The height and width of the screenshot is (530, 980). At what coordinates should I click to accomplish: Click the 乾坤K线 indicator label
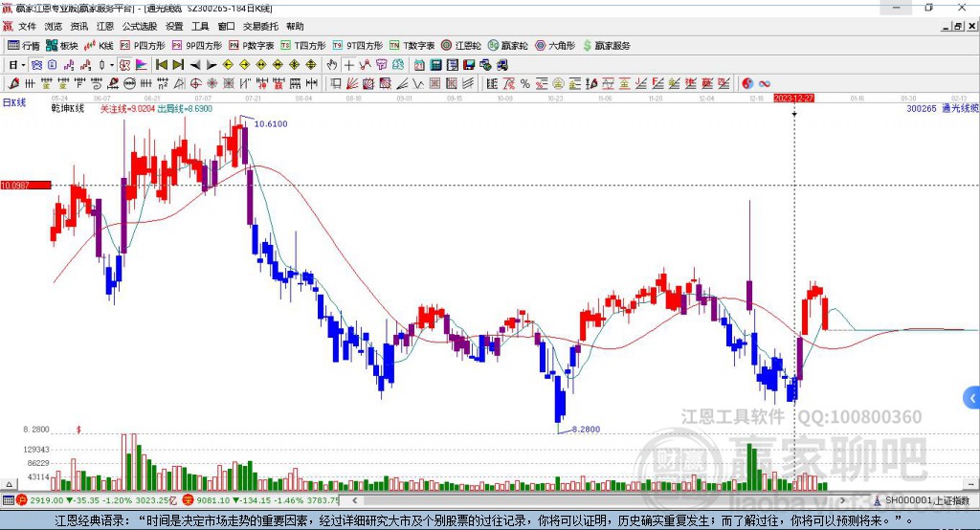[x=68, y=109]
